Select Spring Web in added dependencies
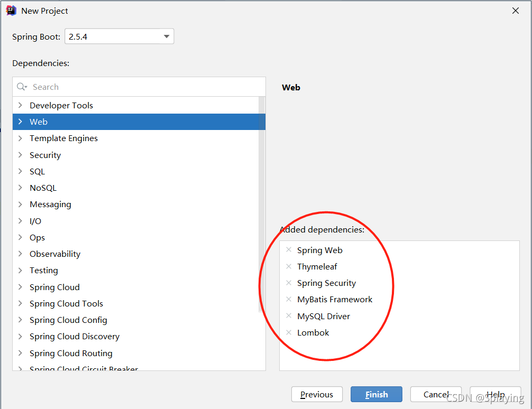The width and height of the screenshot is (532, 409). click(319, 250)
